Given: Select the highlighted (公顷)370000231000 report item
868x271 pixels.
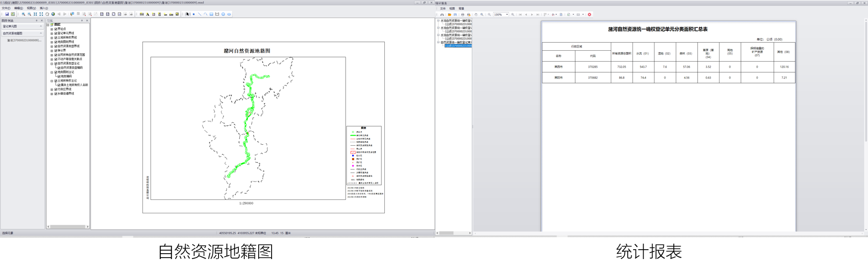Looking at the screenshot, I should tap(458, 46).
